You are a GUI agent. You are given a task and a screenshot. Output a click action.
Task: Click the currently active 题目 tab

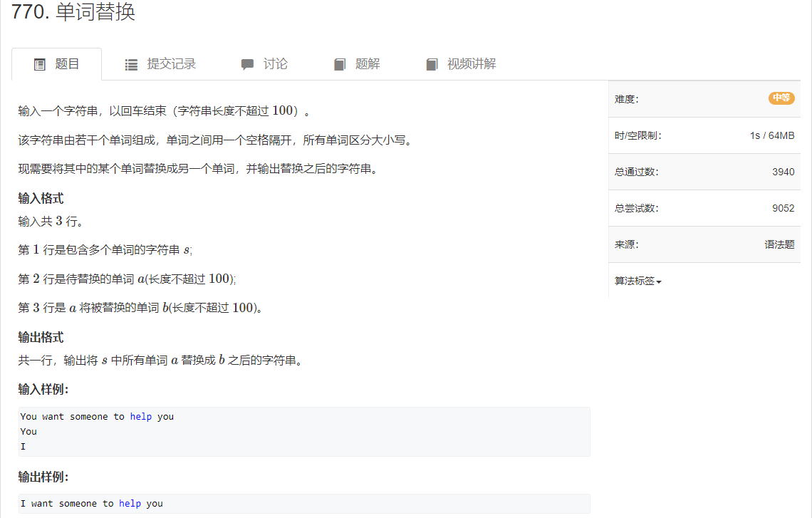pyautogui.click(x=68, y=64)
